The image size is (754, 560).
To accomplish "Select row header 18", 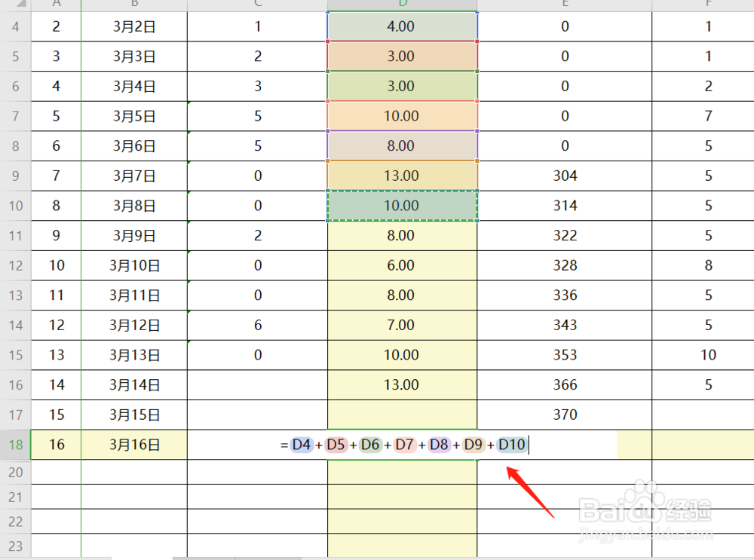I will [x=15, y=445].
